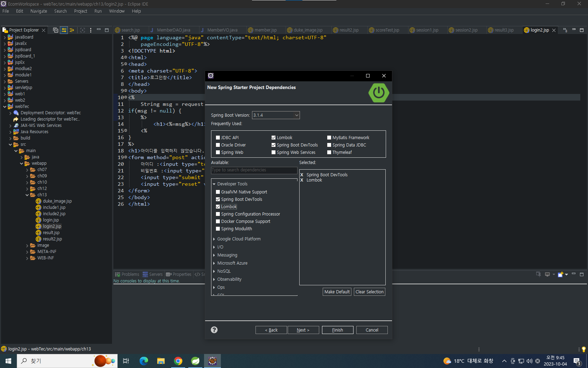588x368 pixels.
Task: Click Eclipse icon on taskbar
Action: pyautogui.click(x=212, y=361)
